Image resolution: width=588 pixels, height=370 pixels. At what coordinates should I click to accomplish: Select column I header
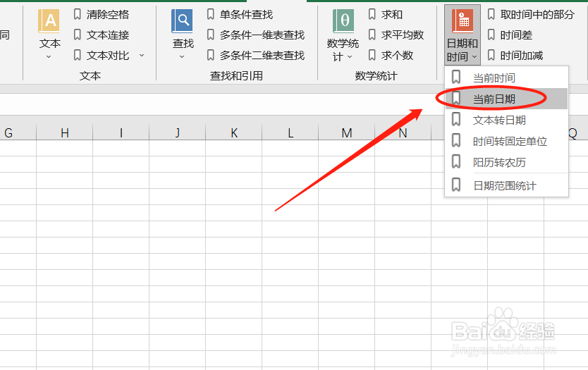pyautogui.click(x=121, y=132)
